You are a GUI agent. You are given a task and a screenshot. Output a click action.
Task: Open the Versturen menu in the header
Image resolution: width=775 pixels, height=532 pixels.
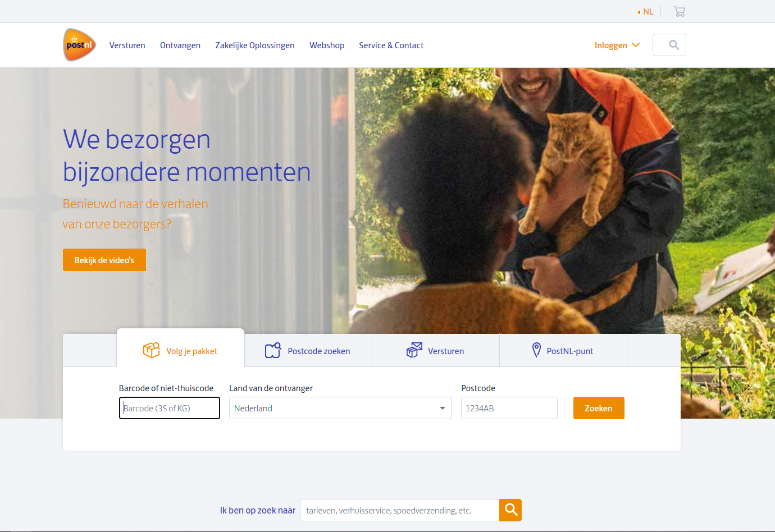click(x=127, y=45)
